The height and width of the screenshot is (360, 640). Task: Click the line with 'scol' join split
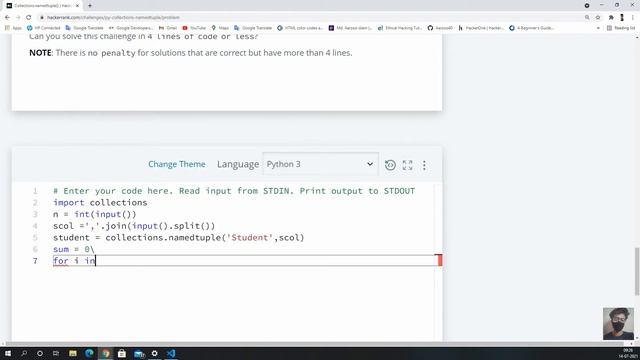[x=134, y=226]
